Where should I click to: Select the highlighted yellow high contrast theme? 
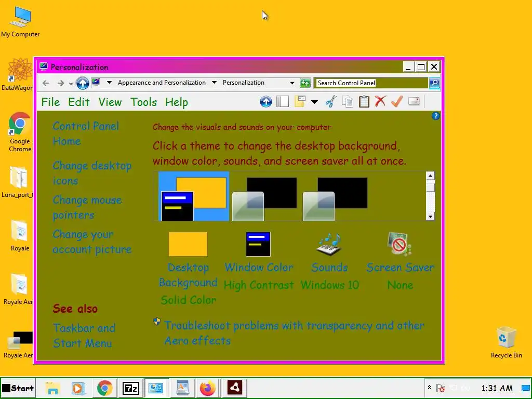[x=194, y=196]
